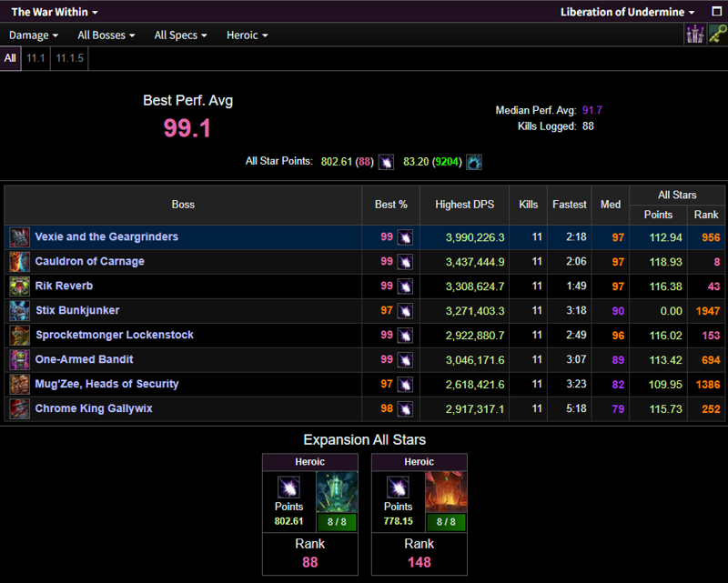The height and width of the screenshot is (583, 728).
Task: Open Rik Reverb boss link
Action: tap(64, 286)
